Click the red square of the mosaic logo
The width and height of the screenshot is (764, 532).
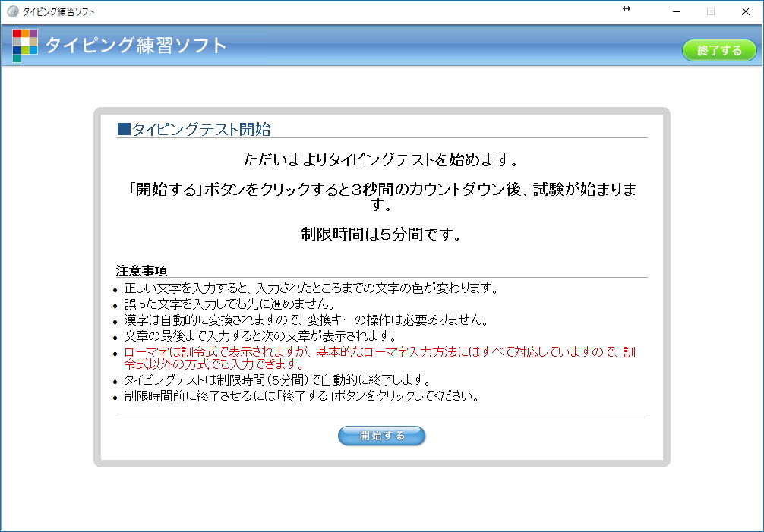[17, 33]
